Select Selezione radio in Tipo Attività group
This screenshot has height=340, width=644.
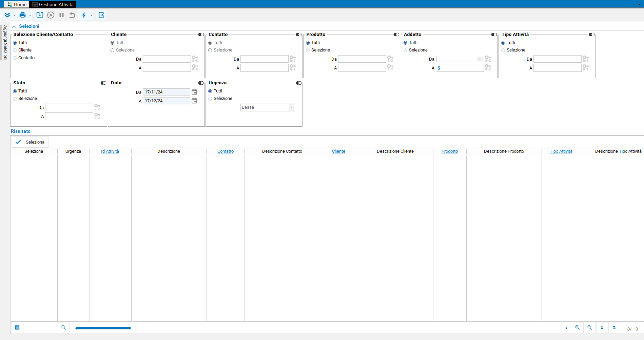tap(503, 50)
